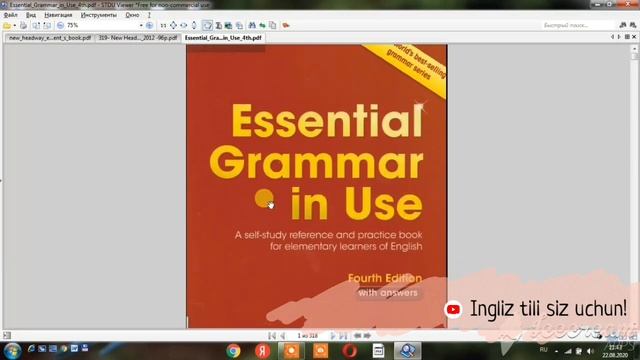Toggle the sidebar panel icon at bottom left
The image size is (640, 360).
[7, 336]
